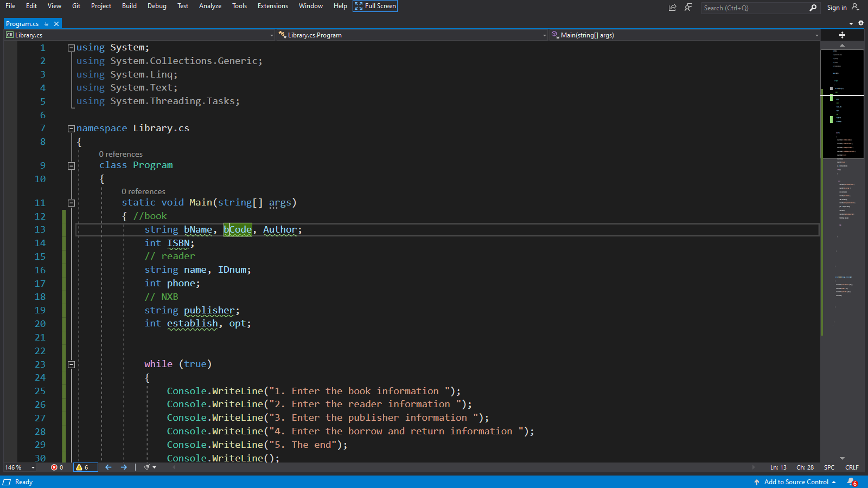This screenshot has width=868, height=488.
Task: Collapse the namespace Library.cs block
Action: pyautogui.click(x=71, y=129)
